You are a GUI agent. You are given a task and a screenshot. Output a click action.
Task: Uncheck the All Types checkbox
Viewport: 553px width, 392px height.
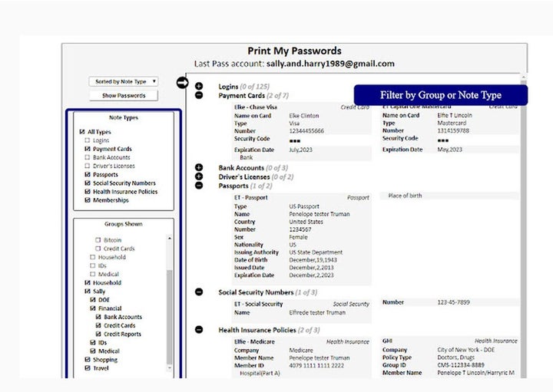tap(83, 132)
